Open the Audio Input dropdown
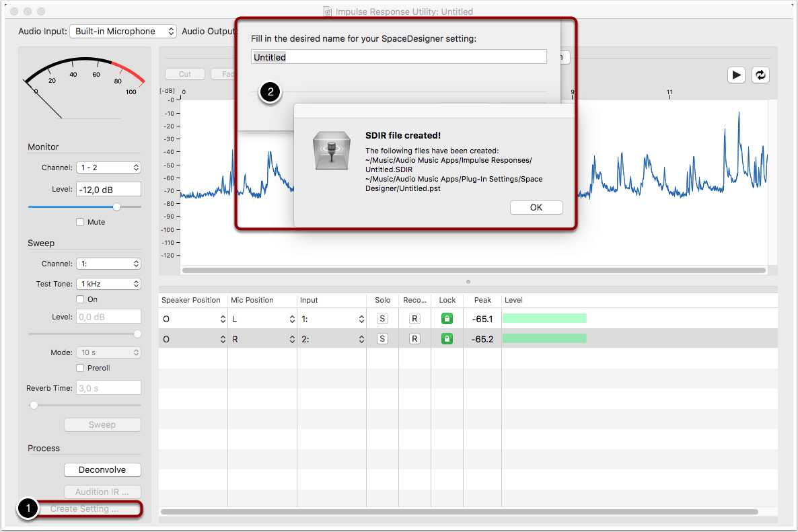 (x=123, y=31)
